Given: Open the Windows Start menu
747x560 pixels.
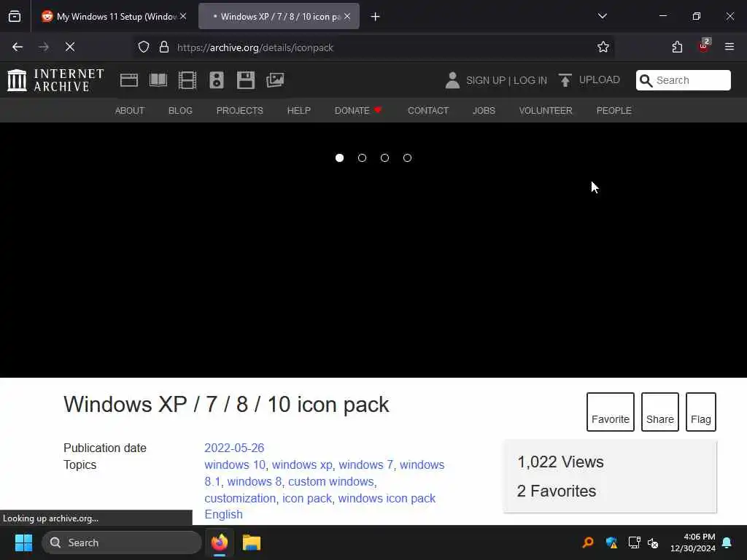Looking at the screenshot, I should coord(23,542).
